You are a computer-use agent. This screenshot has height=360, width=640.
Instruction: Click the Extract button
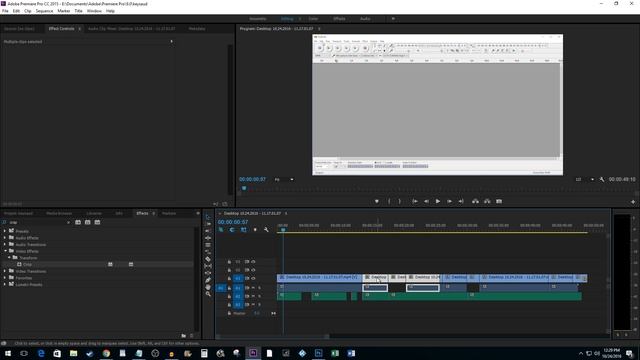tap(487, 201)
